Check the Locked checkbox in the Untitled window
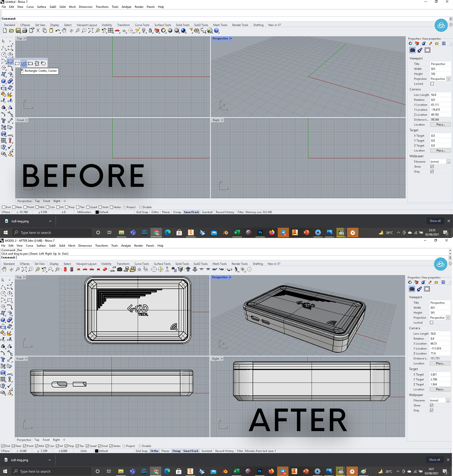This screenshot has width=453, height=476. 432,84
